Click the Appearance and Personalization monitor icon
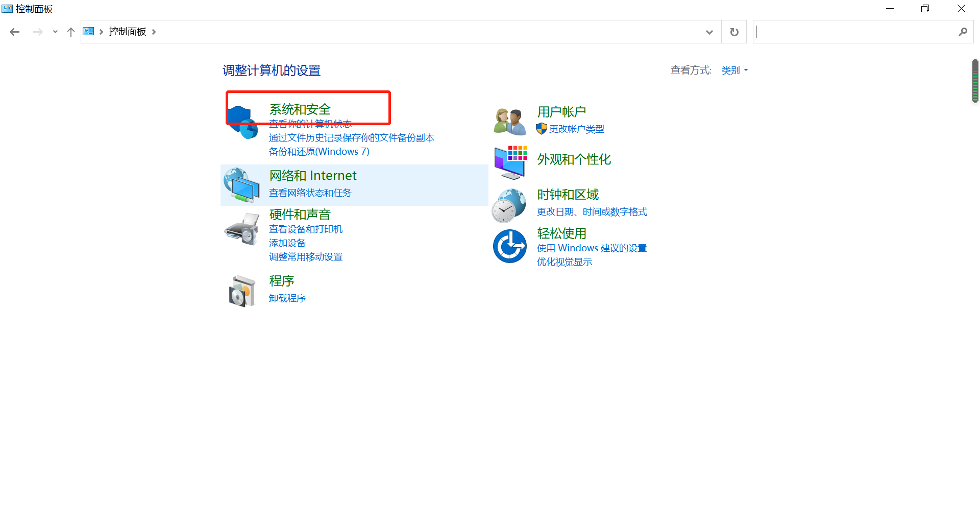This screenshot has height=521, width=980. click(x=510, y=162)
